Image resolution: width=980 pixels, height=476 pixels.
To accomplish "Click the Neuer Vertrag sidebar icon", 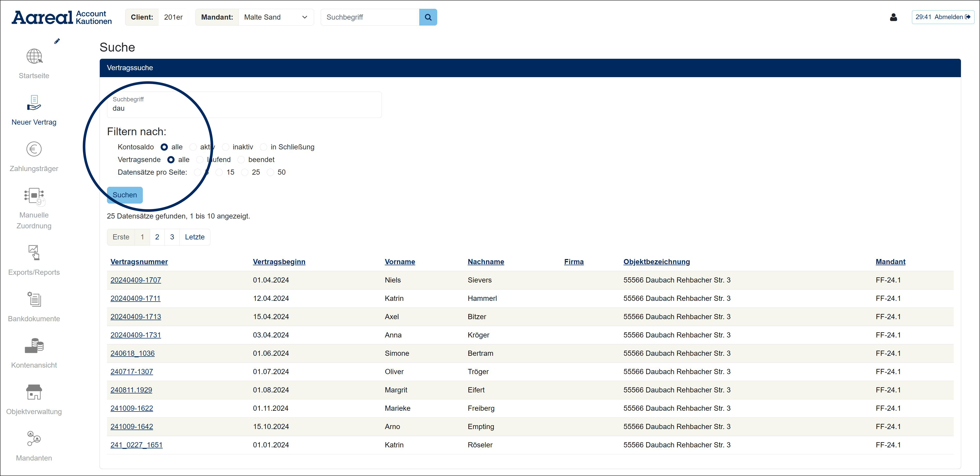I will click(34, 103).
